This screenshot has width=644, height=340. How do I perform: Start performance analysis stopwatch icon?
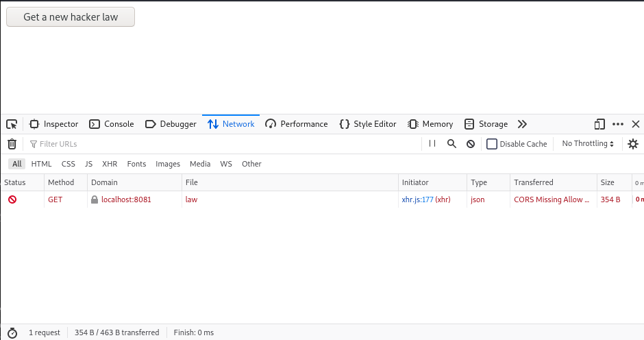point(12,332)
